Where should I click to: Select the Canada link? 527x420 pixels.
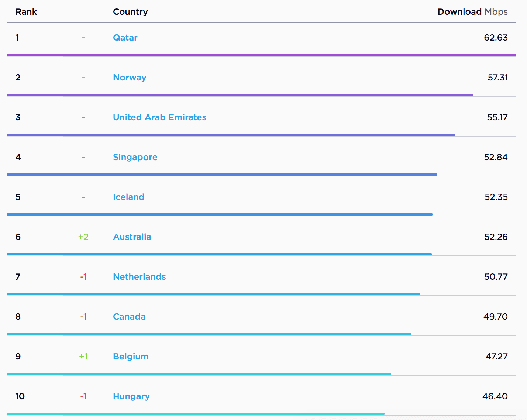[x=129, y=317]
